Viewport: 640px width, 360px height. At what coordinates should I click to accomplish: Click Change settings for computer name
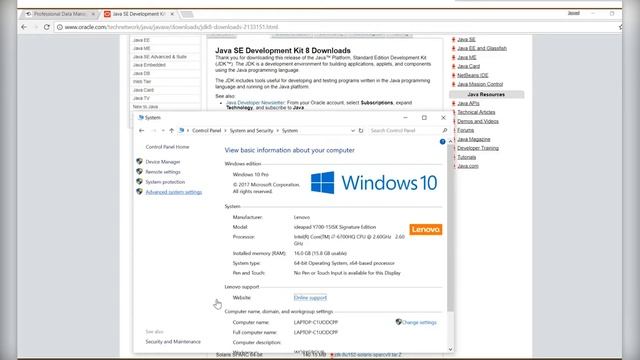419,322
